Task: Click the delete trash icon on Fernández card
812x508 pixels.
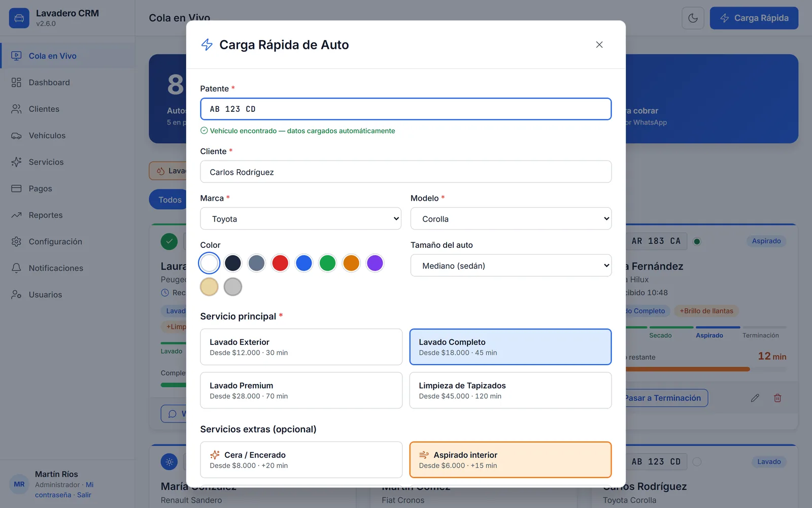Action: coord(777,398)
